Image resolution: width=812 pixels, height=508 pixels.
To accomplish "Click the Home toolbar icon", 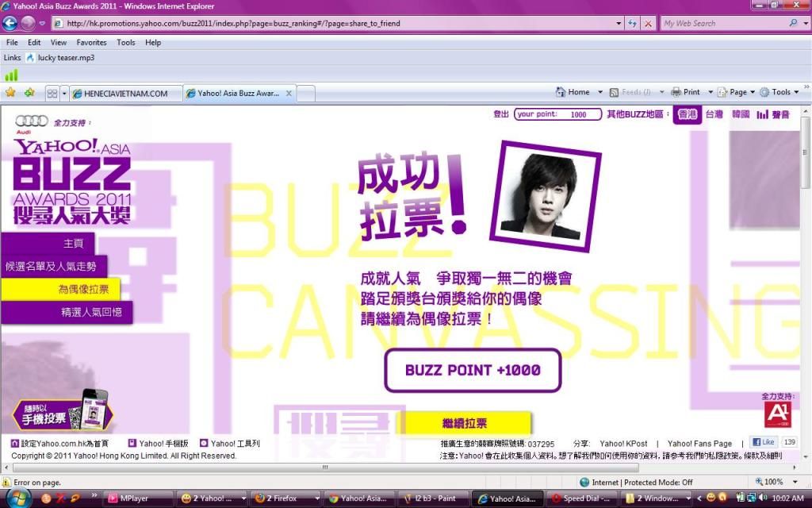I will point(573,92).
